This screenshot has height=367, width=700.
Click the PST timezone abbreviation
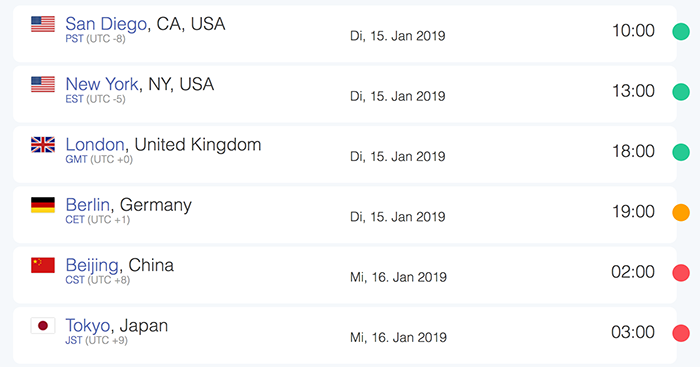(74, 39)
